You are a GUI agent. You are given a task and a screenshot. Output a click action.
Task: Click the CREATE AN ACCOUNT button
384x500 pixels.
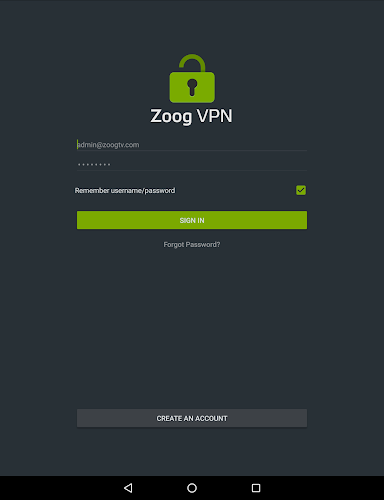point(192,418)
